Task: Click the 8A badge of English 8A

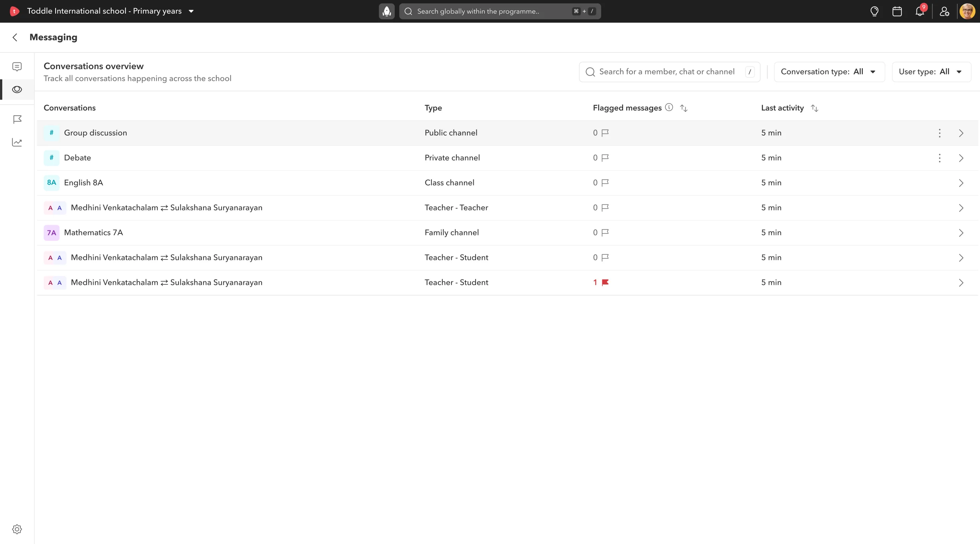Action: pyautogui.click(x=51, y=182)
